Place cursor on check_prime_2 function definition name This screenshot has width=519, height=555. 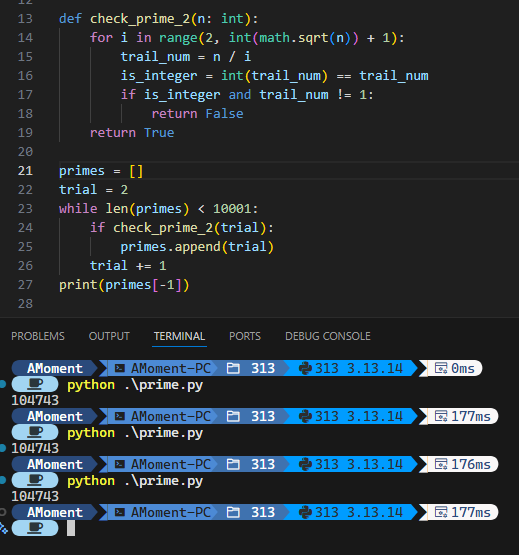[x=140, y=18]
